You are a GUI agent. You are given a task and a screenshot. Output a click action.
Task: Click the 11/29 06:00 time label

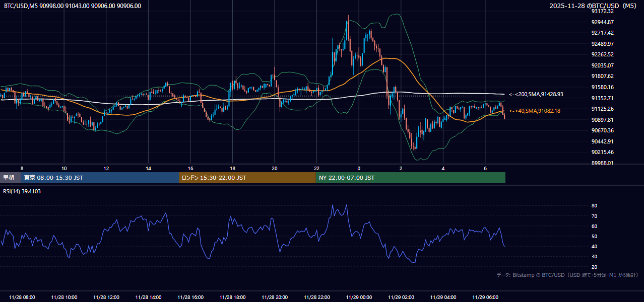click(x=485, y=297)
